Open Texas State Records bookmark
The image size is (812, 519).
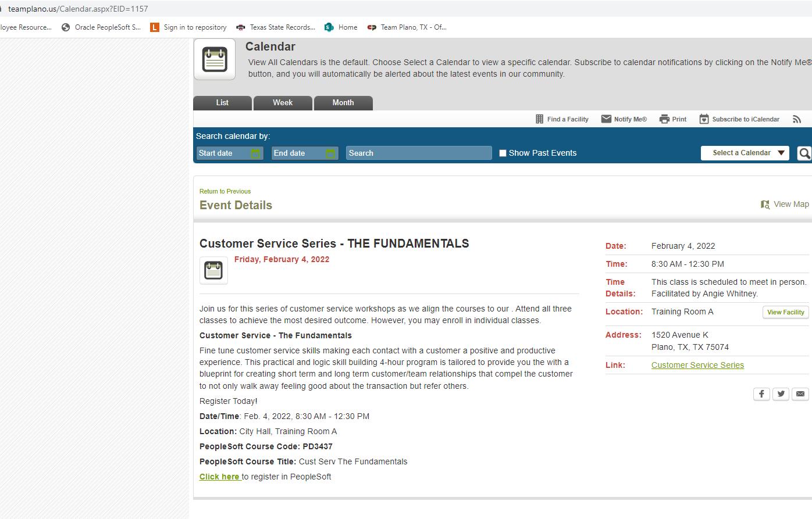click(276, 27)
